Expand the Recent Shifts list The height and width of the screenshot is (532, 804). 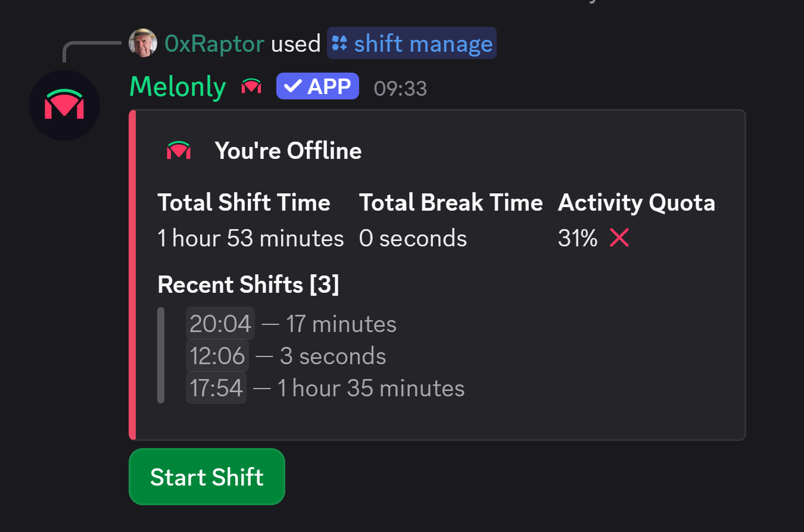248,284
